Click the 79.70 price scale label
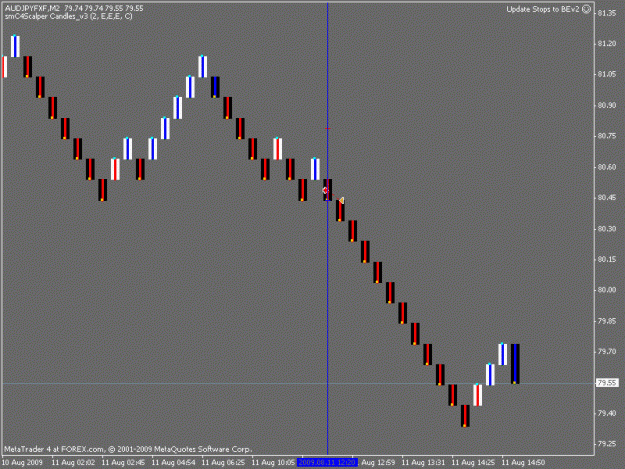 click(607, 351)
